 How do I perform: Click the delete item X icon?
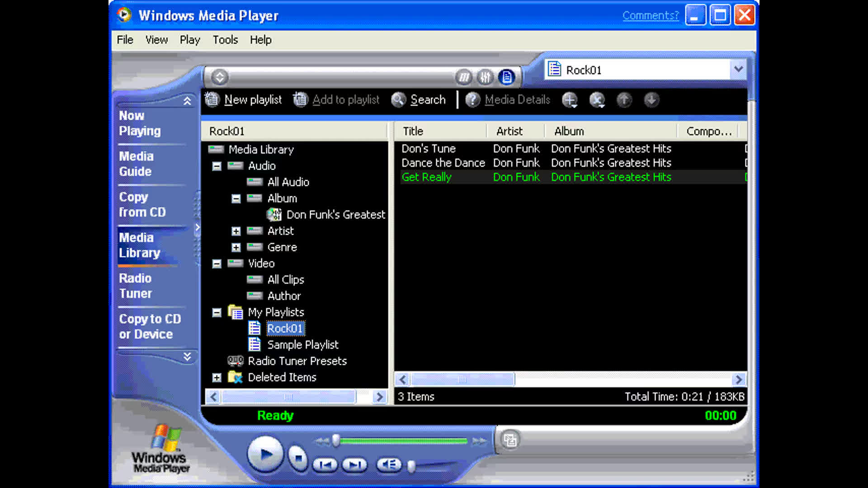[x=597, y=100]
